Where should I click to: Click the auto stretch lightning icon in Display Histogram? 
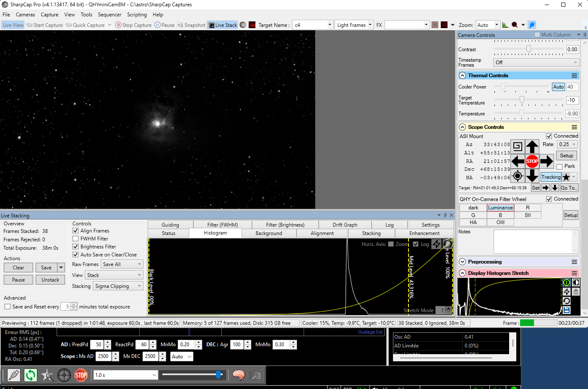pyautogui.click(x=567, y=291)
